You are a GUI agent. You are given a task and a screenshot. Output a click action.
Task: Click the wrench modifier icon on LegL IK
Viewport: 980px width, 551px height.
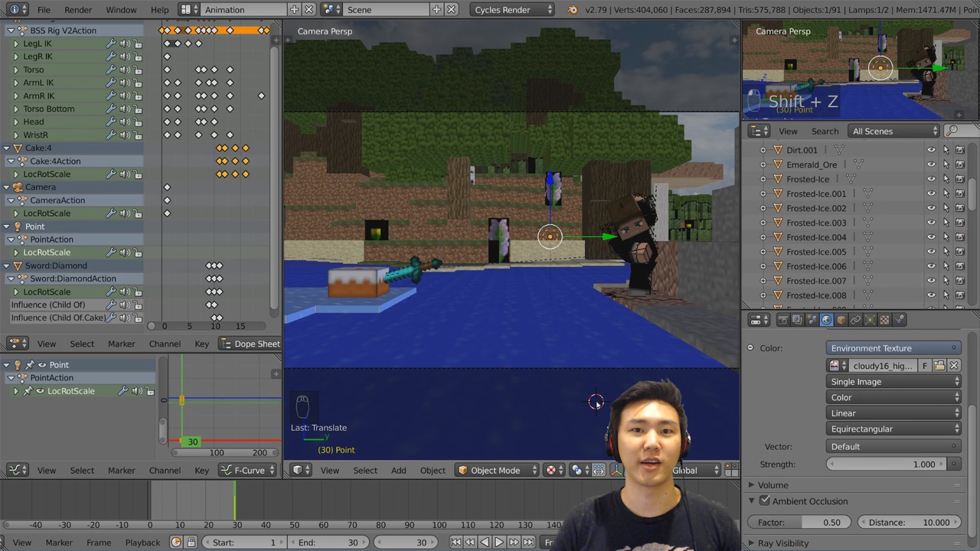111,44
